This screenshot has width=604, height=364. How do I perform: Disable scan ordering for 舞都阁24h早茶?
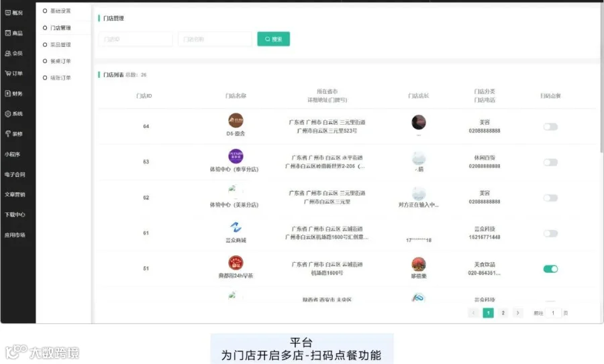click(550, 269)
